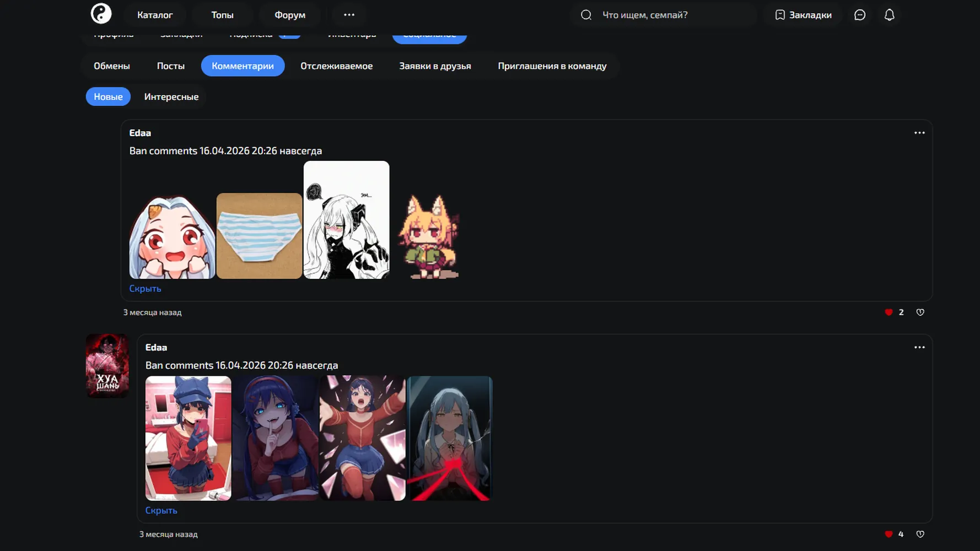Select the Интересные filter
980x551 pixels.
[x=171, y=96]
